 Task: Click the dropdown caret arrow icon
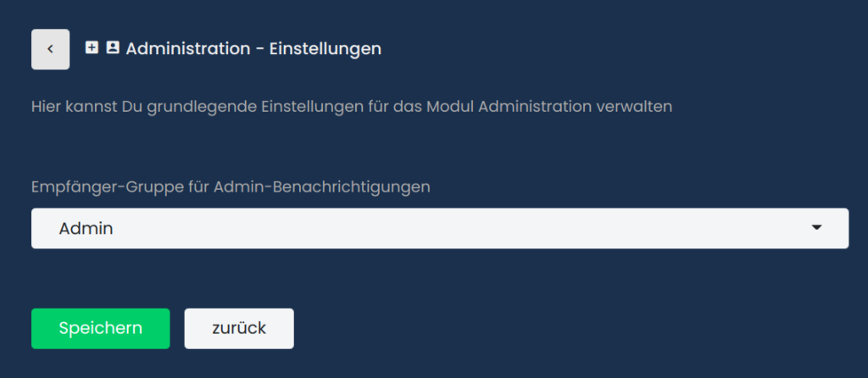click(x=816, y=228)
